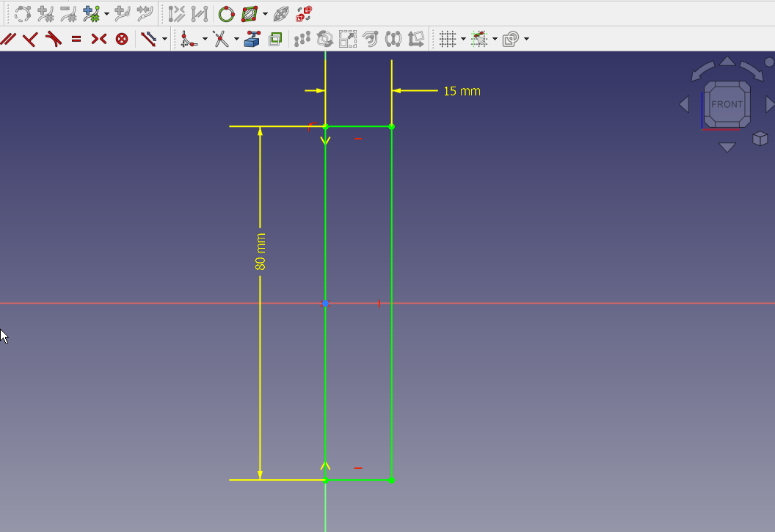Image resolution: width=775 pixels, height=532 pixels.
Task: Expand the dimension constraint dropdown arrow
Action: pyautogui.click(x=164, y=39)
